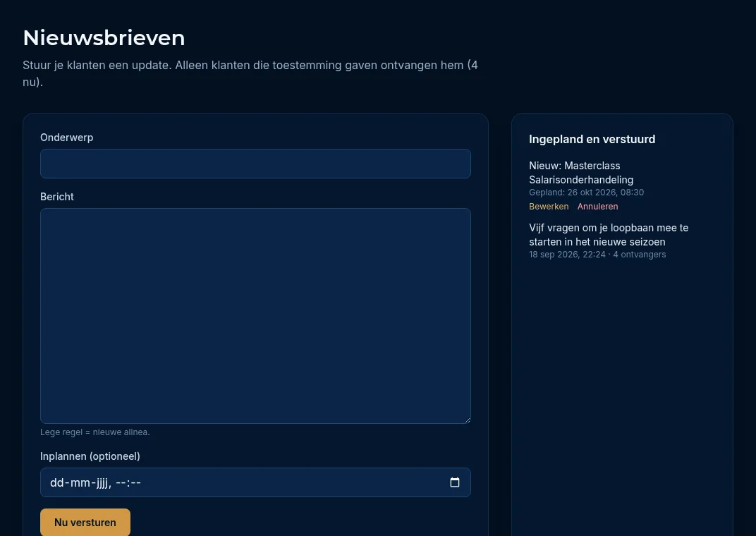The image size is (756, 536).
Task: Click the 'Inplannen (optioneel)' label
Action: [x=90, y=456]
